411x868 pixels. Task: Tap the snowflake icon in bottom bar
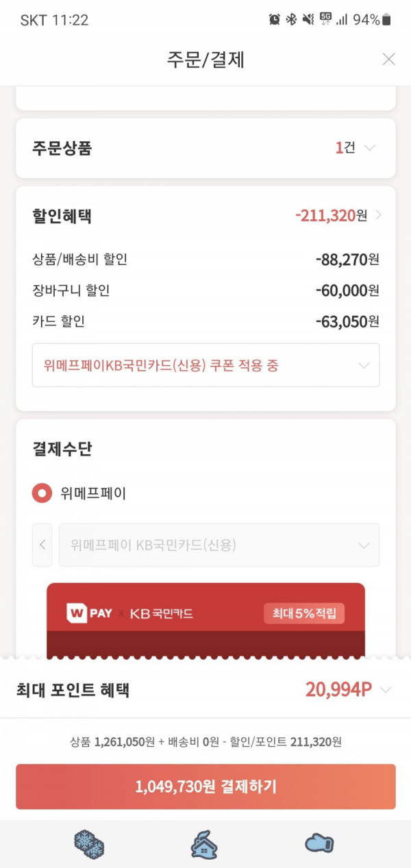pos(89,845)
